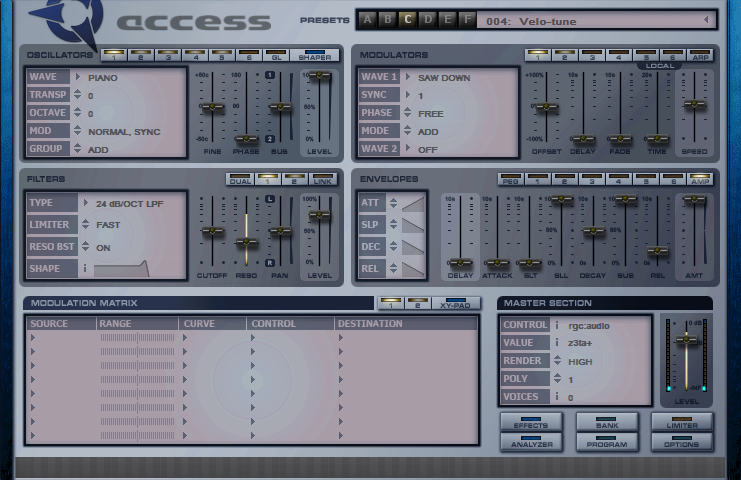Step the RENDER quality value HIGH
The image size is (741, 480).
[x=558, y=361]
